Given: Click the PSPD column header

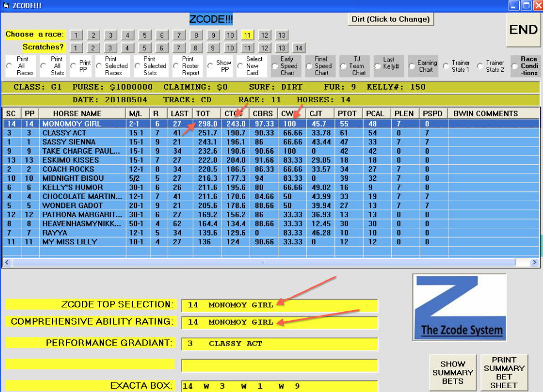Looking at the screenshot, I should point(434,113).
